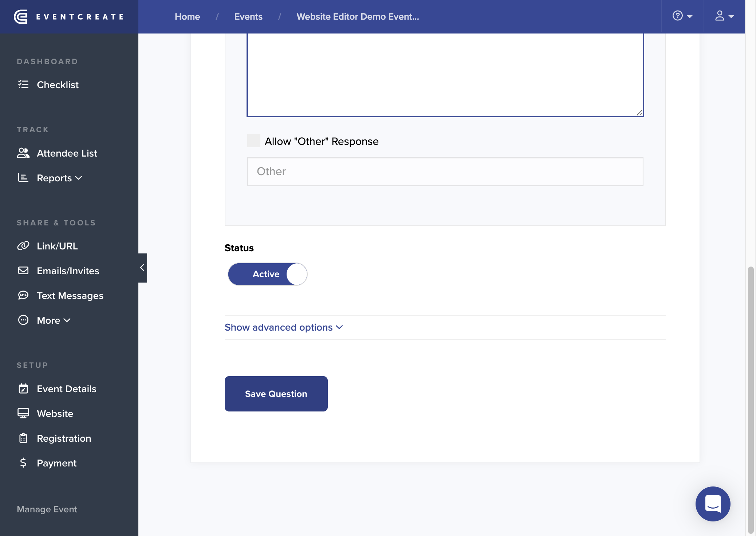Open Website Editor Demo Event breadcrumb
Screen dimensions: 756x536
point(358,17)
